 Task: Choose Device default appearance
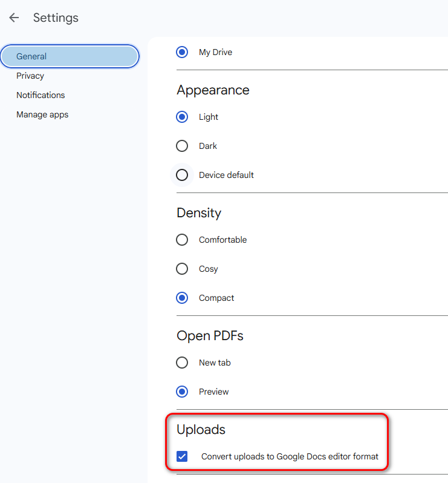point(182,175)
